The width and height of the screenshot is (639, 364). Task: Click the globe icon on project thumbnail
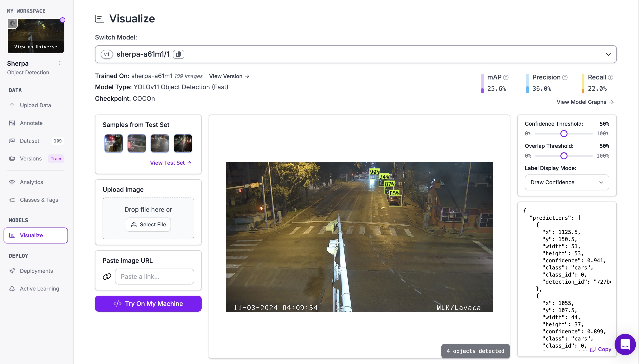[x=12, y=24]
